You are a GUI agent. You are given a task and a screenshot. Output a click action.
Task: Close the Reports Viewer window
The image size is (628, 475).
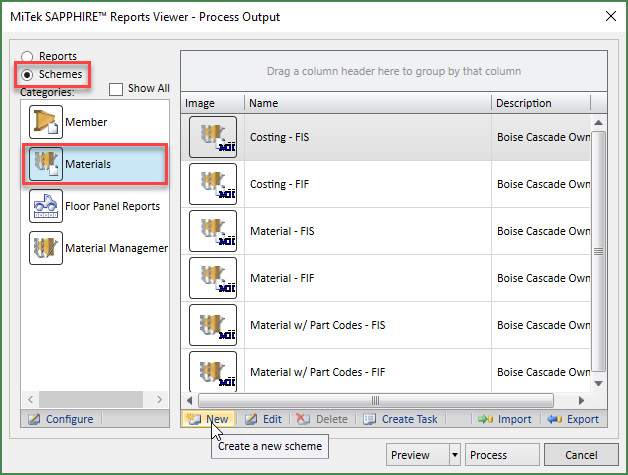pyautogui.click(x=611, y=16)
